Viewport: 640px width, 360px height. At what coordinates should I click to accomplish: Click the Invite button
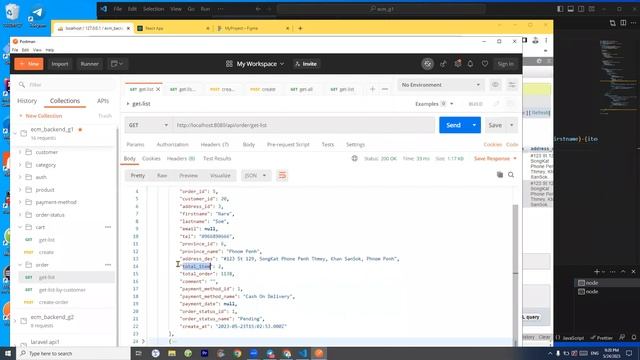(x=306, y=64)
